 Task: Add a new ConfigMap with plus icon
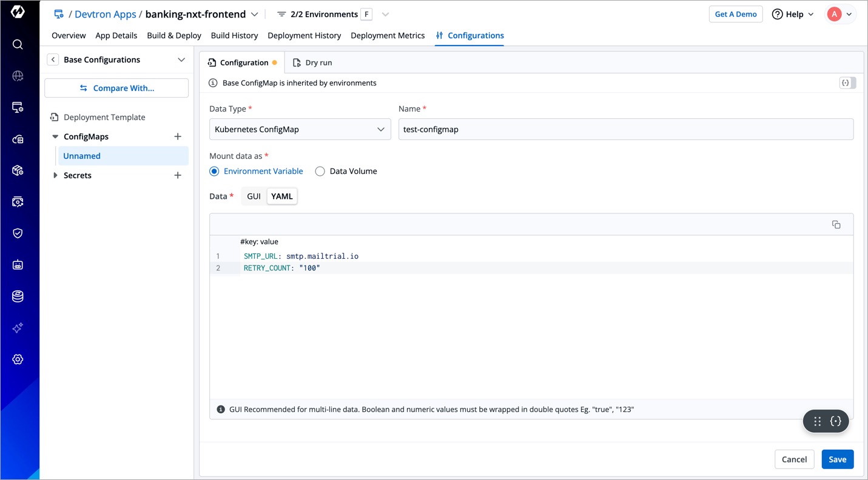point(178,136)
